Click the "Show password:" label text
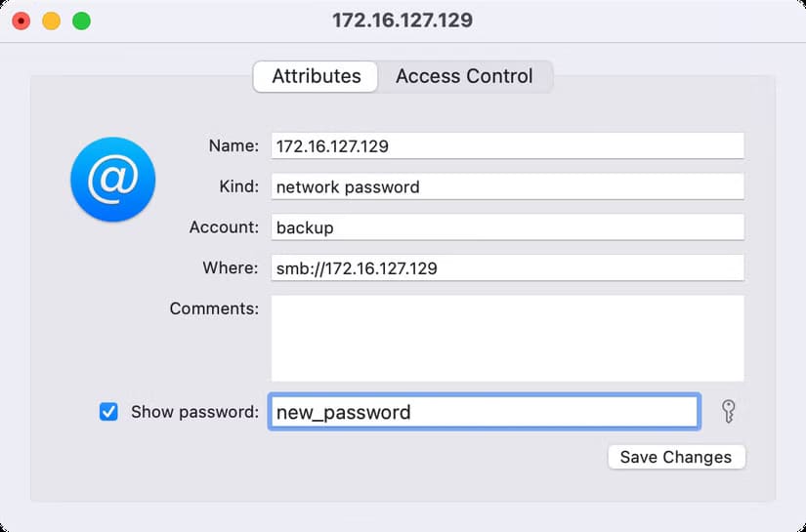Image resolution: width=806 pixels, height=532 pixels. coord(194,412)
